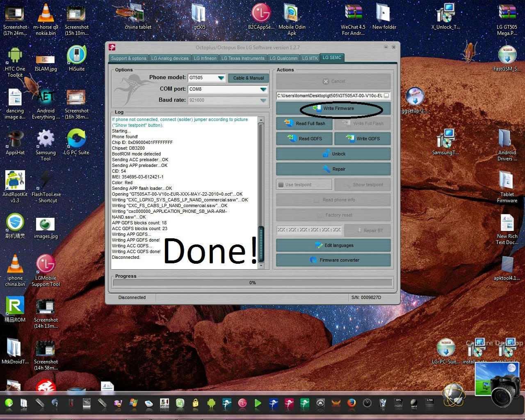The image size is (525, 420).
Task: Expand the COM port dropdown
Action: (263, 89)
